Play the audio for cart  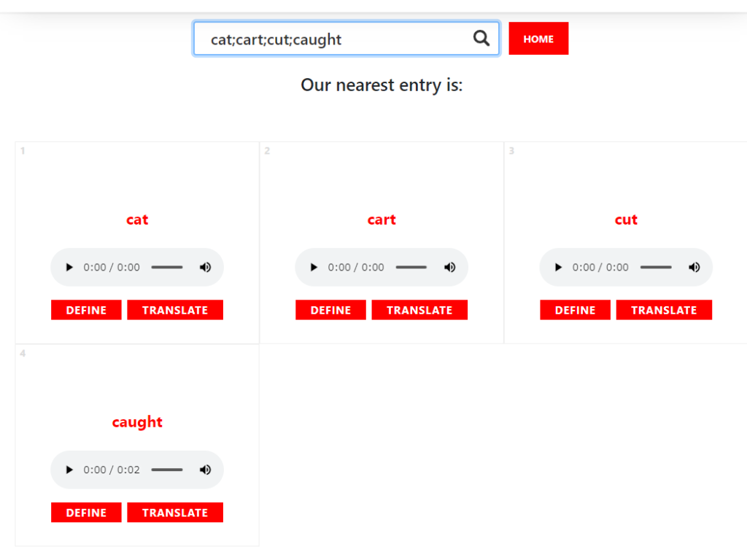point(314,267)
